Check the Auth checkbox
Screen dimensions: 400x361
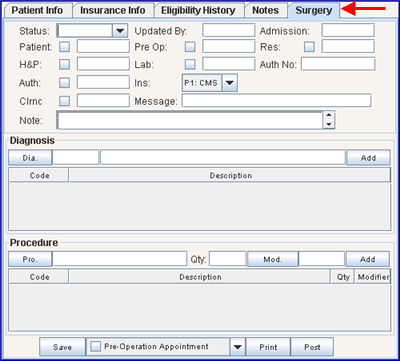(x=64, y=82)
